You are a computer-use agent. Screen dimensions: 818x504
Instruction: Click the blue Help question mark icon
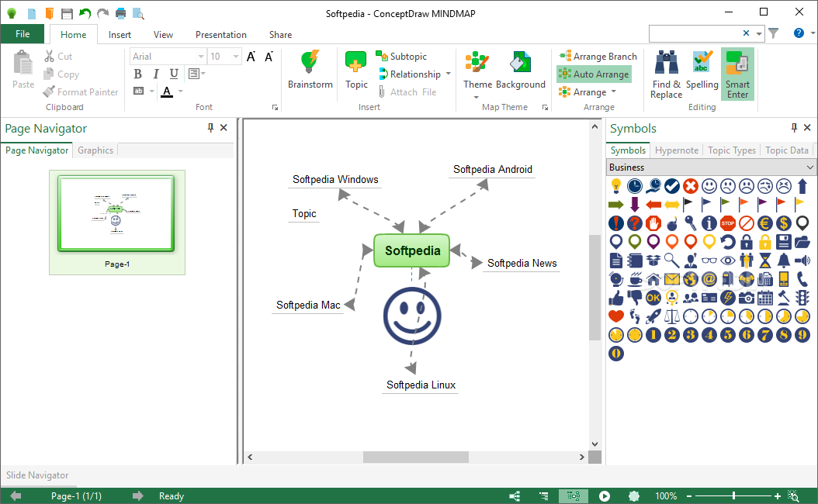click(x=799, y=33)
